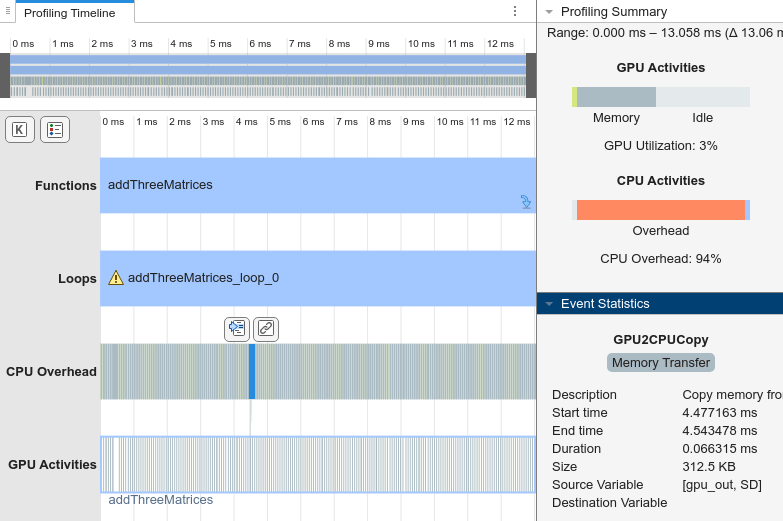Click the orange Overhead bar in CPU Activities
Viewport: 783px width, 521px height.
[660, 210]
